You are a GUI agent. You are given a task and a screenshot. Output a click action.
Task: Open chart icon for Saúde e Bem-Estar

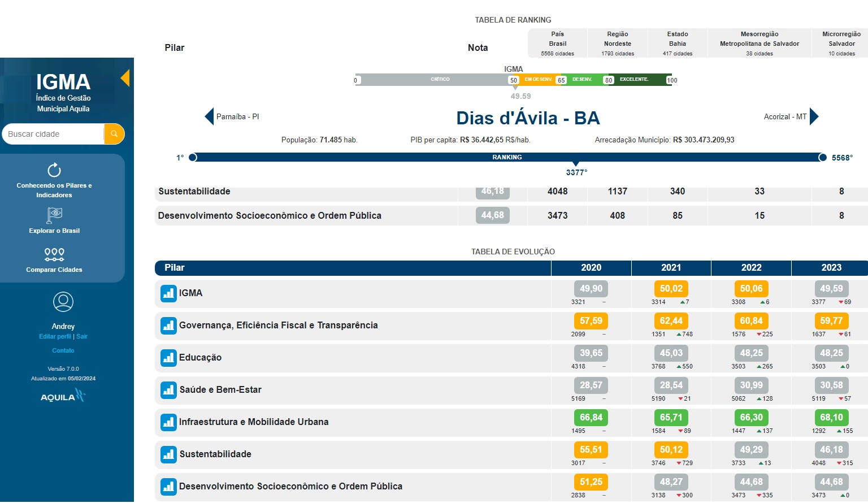pyautogui.click(x=168, y=390)
